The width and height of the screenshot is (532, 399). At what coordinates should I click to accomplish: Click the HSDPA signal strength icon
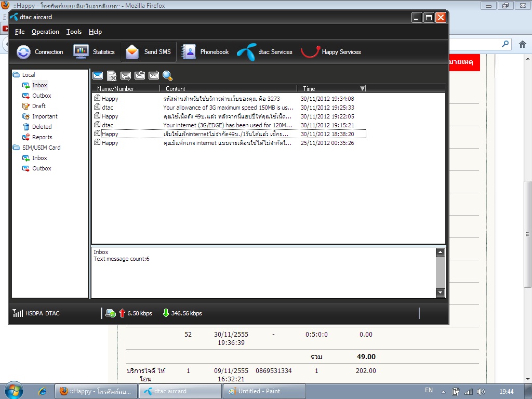tap(18, 313)
